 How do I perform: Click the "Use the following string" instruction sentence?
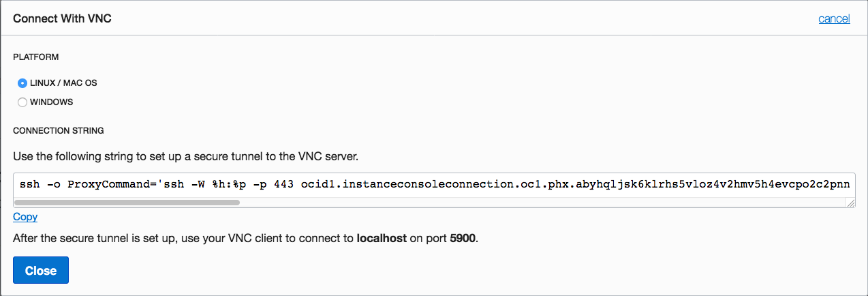[x=185, y=156]
